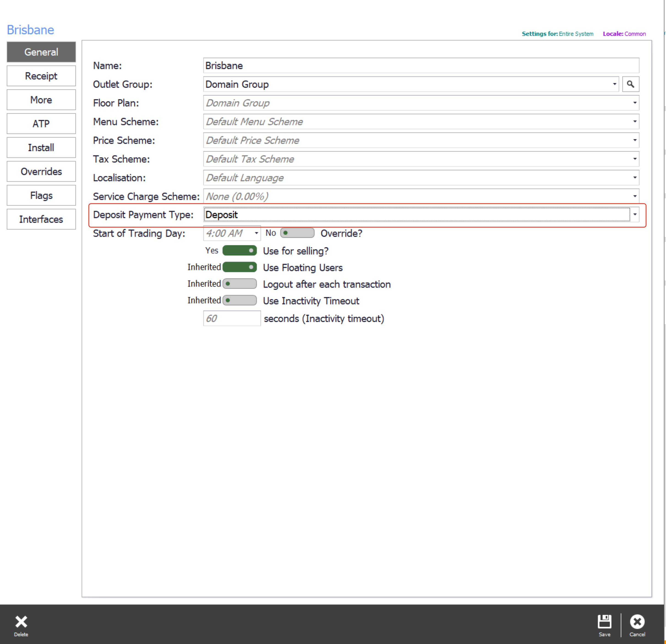The width and height of the screenshot is (666, 644).
Task: Click the Delete X icon
Action: tap(21, 622)
